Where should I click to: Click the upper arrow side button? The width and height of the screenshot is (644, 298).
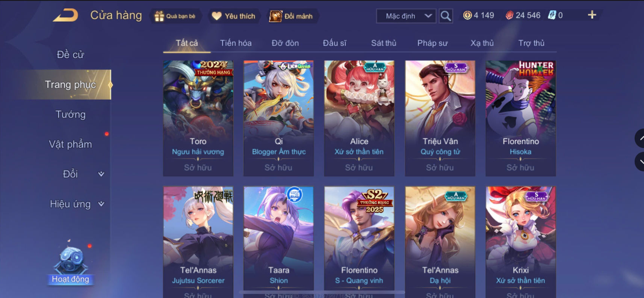[640, 138]
